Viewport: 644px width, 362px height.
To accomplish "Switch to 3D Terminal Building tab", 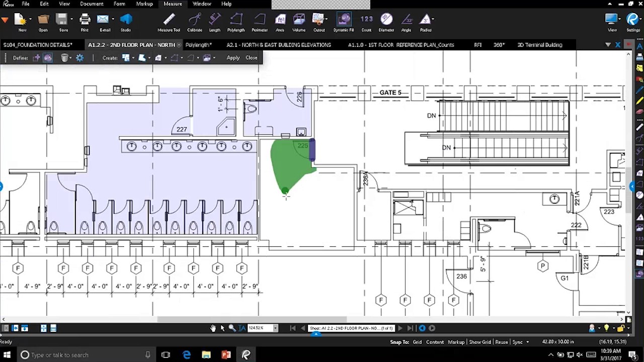I will tap(540, 45).
